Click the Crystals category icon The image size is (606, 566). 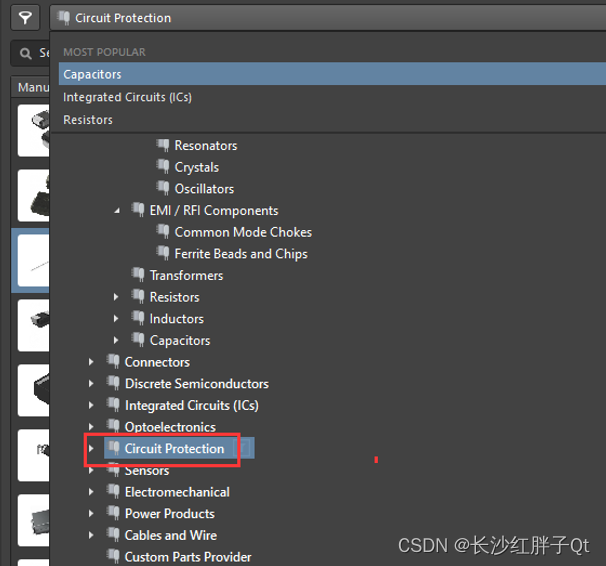(163, 167)
